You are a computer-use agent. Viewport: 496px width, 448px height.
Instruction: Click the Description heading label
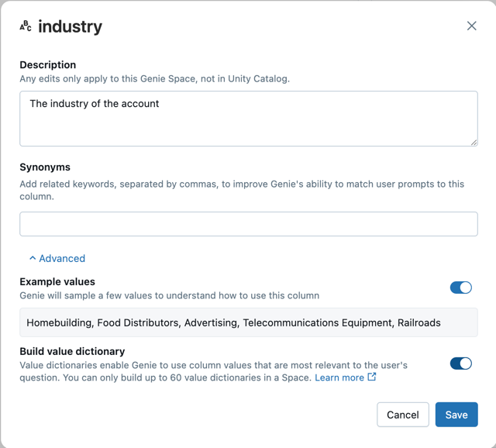tap(48, 65)
